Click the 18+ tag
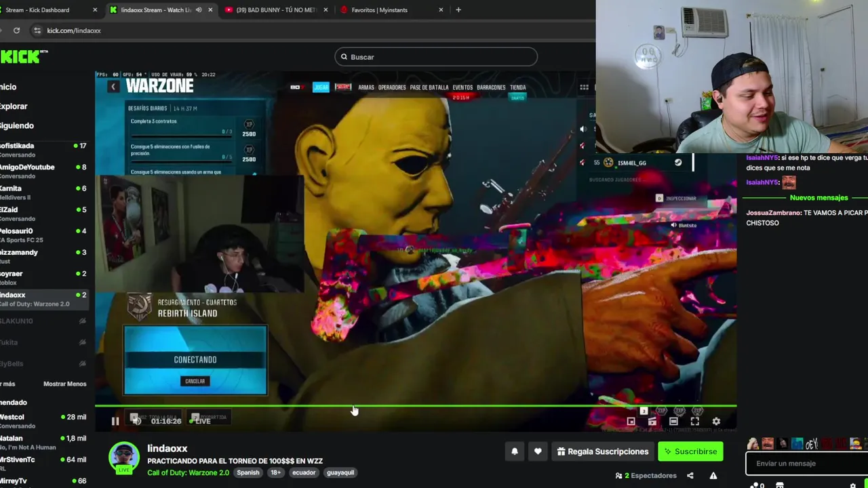The width and height of the screenshot is (868, 488). [x=275, y=472]
